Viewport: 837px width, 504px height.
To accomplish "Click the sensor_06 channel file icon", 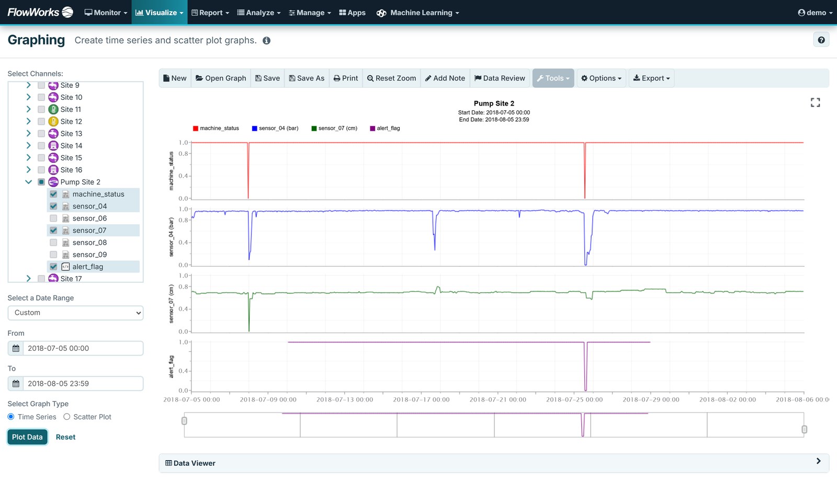I will [x=65, y=219].
